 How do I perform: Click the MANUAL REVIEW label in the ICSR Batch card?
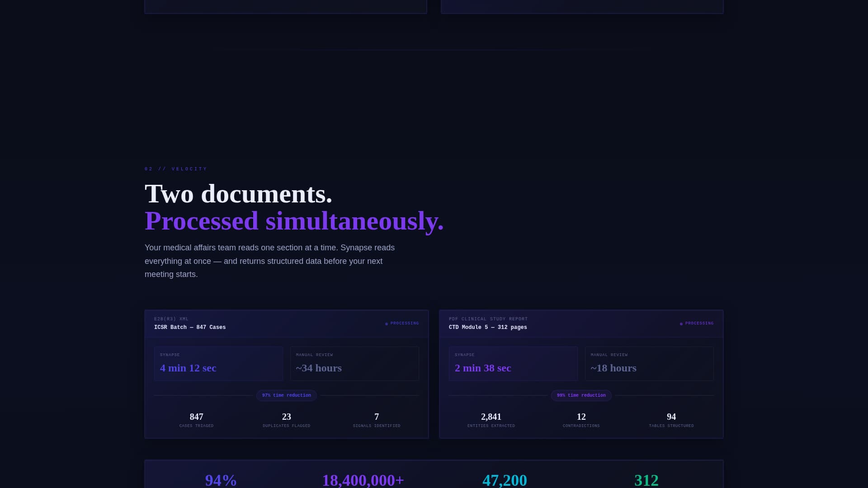(x=315, y=355)
